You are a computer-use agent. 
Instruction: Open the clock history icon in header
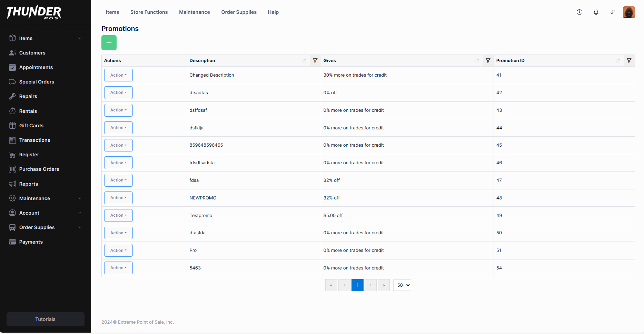coord(579,12)
